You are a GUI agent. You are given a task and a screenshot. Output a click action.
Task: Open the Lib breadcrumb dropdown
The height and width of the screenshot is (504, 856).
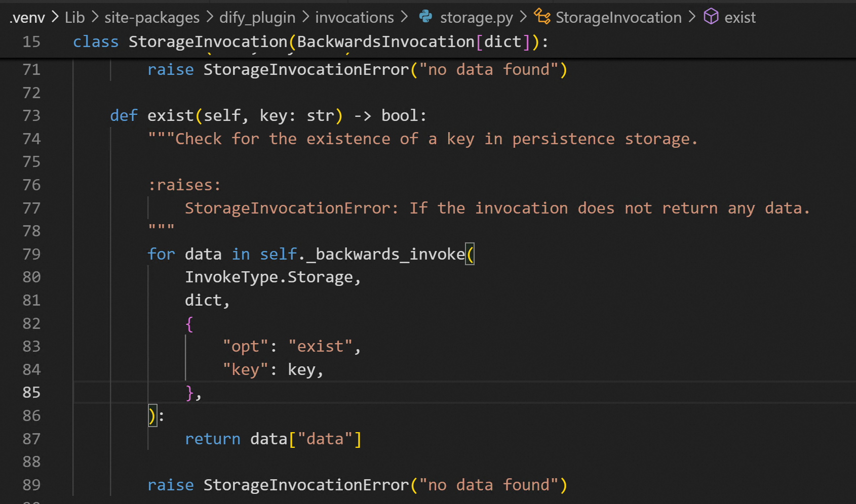74,18
